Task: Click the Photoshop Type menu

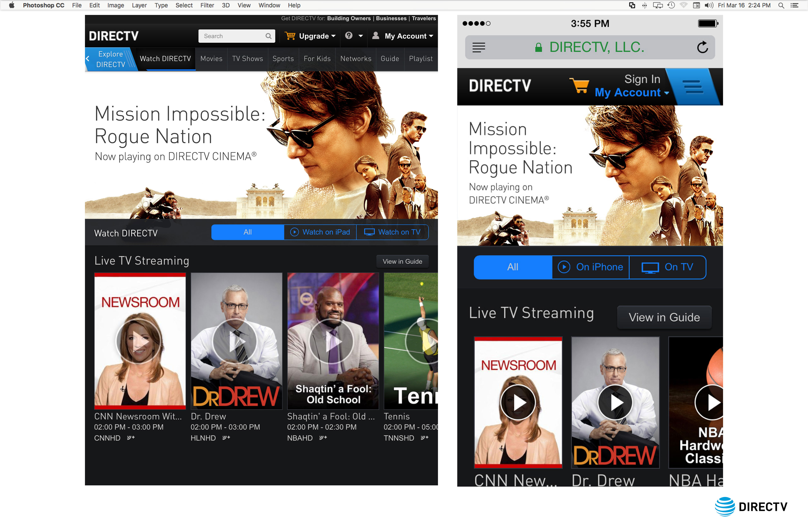Action: tap(161, 5)
